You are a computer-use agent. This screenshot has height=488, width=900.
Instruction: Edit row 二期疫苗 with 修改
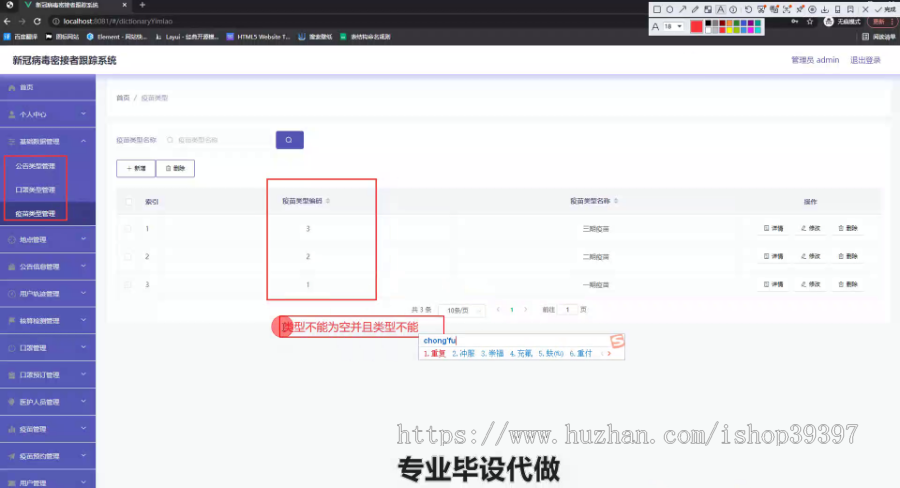(x=810, y=256)
